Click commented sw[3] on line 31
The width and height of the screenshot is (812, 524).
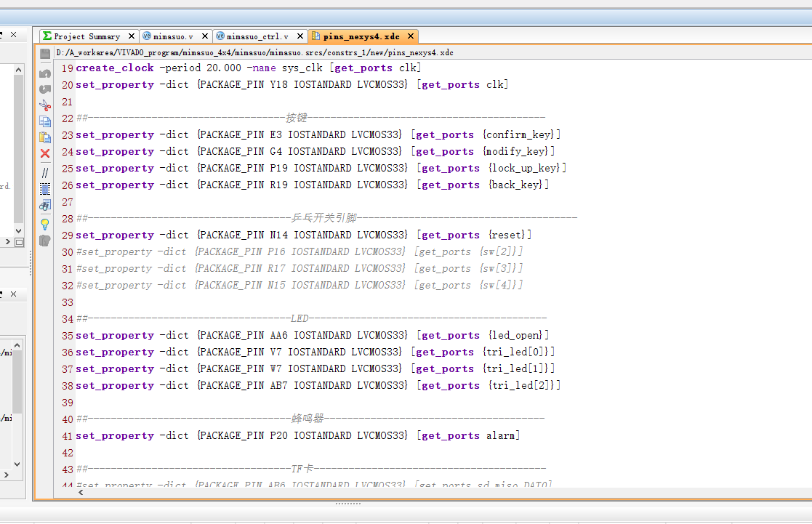498,268
